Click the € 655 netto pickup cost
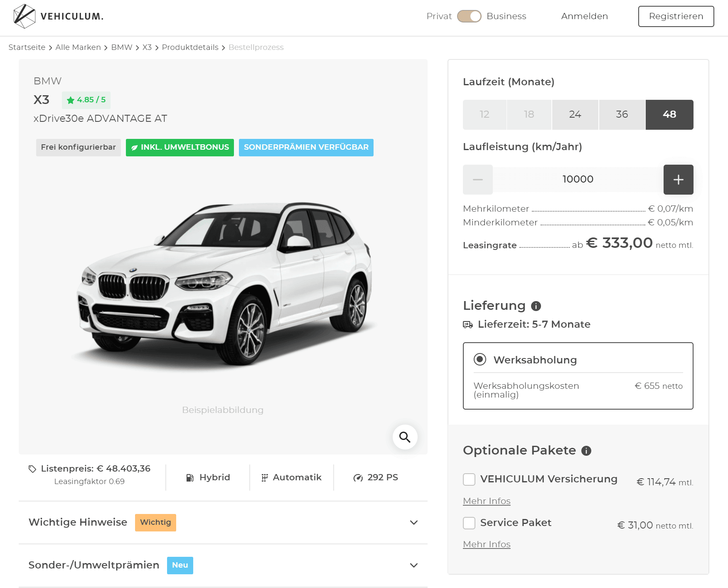The height and width of the screenshot is (588, 728). pyautogui.click(x=659, y=386)
